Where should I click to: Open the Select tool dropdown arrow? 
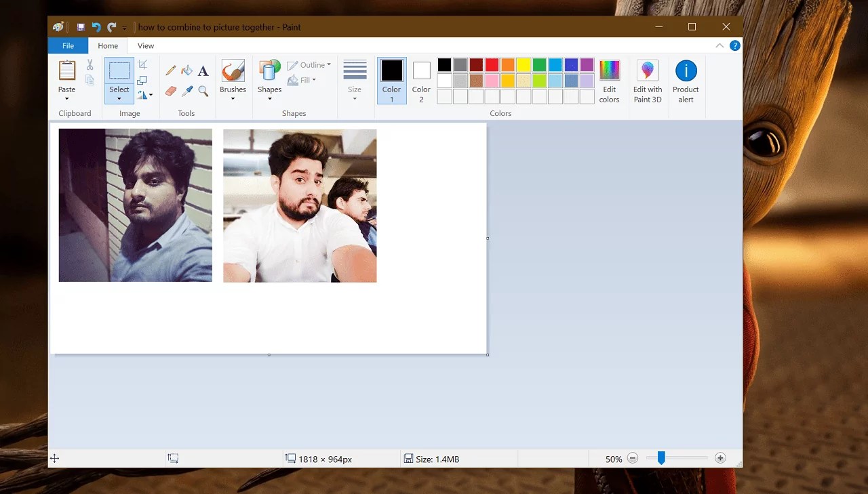(119, 99)
